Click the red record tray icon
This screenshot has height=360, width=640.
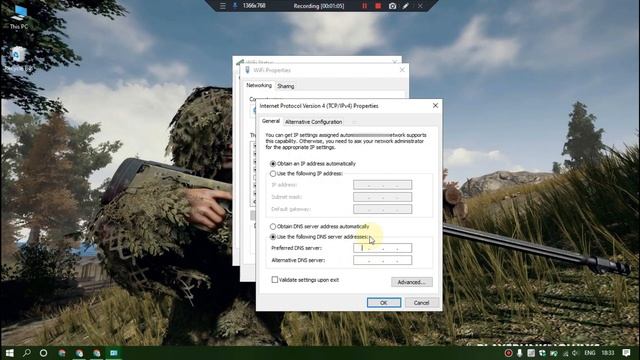(x=508, y=353)
